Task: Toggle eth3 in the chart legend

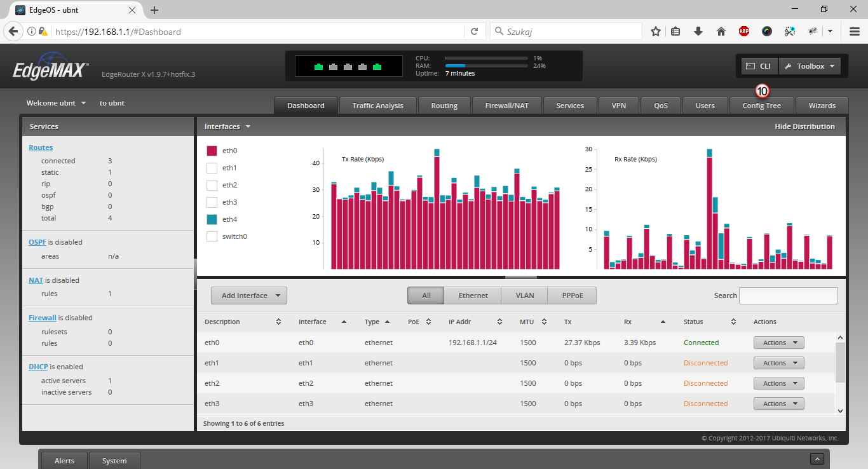Action: (x=212, y=202)
